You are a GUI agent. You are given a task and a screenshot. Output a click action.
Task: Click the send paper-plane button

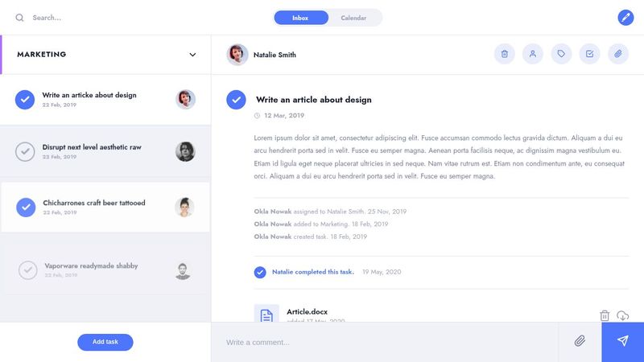622,343
